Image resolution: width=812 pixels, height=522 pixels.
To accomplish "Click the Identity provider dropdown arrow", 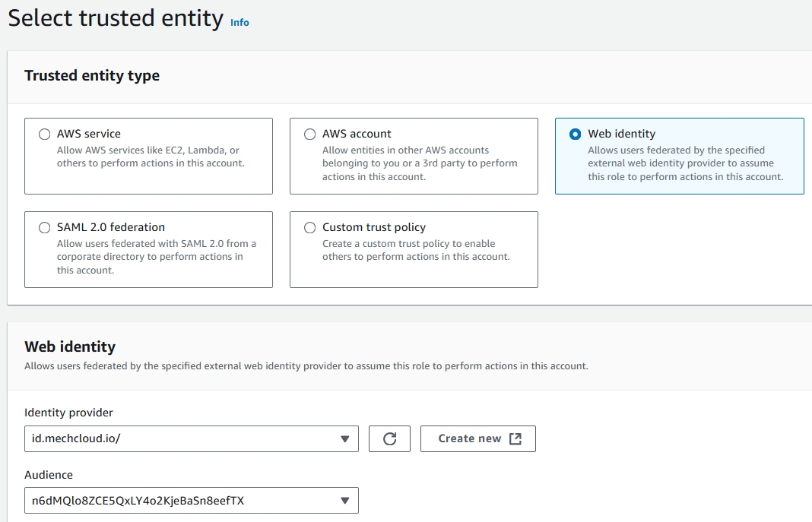I will pyautogui.click(x=344, y=438).
